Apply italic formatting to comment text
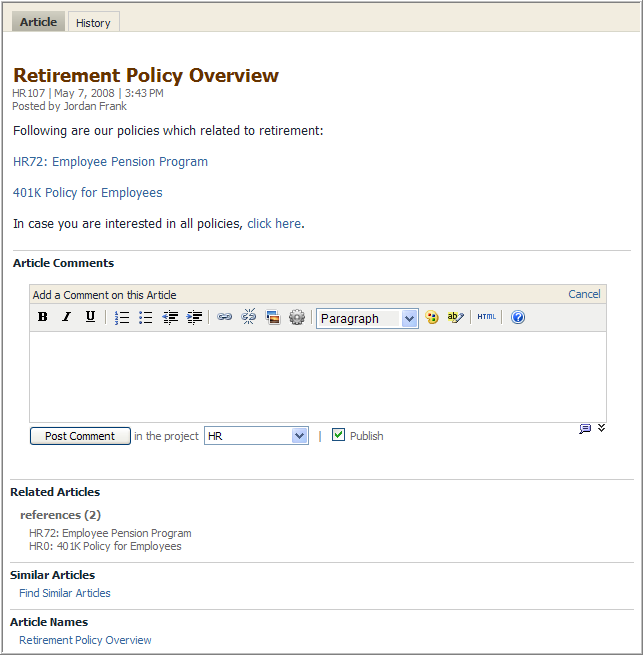The height and width of the screenshot is (655, 643). tap(66, 317)
